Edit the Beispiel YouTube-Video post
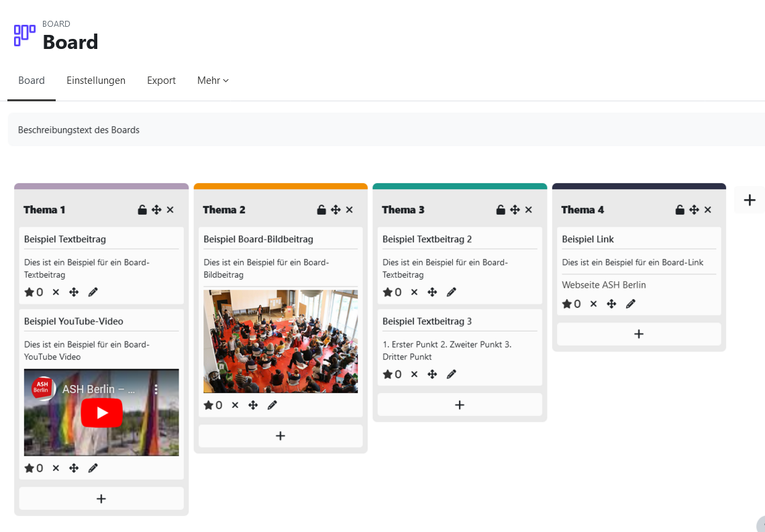Image resolution: width=765 pixels, height=532 pixels. point(93,468)
